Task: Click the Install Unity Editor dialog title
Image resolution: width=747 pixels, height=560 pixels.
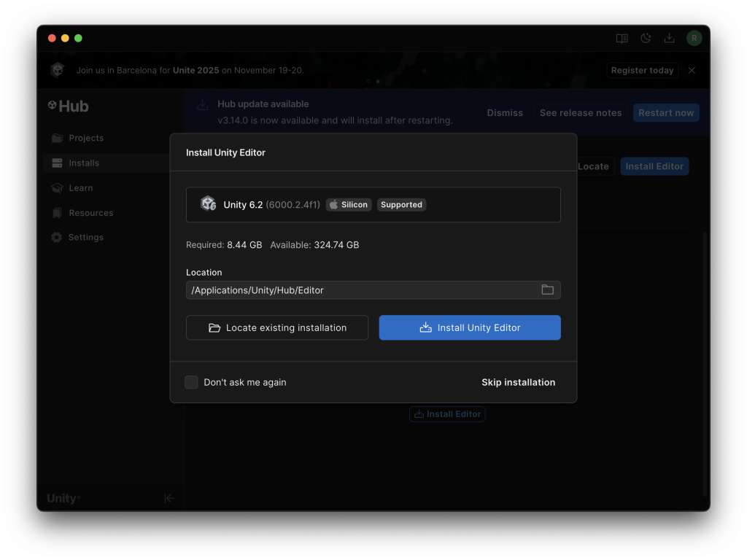Action: [225, 153]
